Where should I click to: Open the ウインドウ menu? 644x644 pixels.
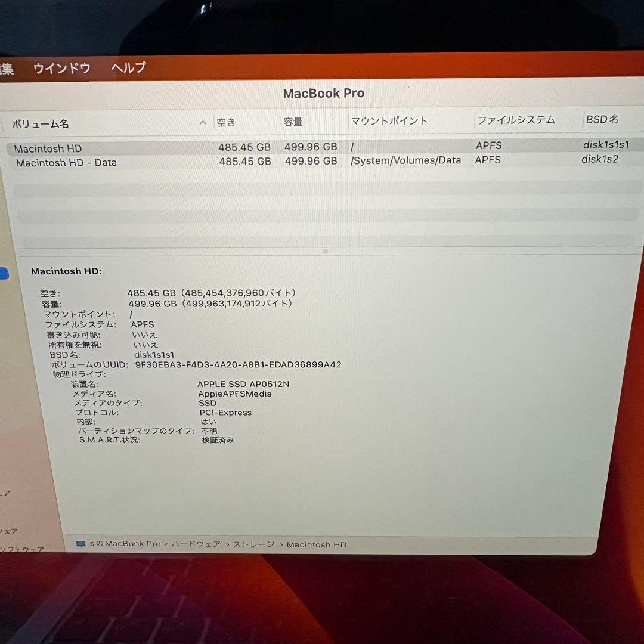(x=62, y=68)
